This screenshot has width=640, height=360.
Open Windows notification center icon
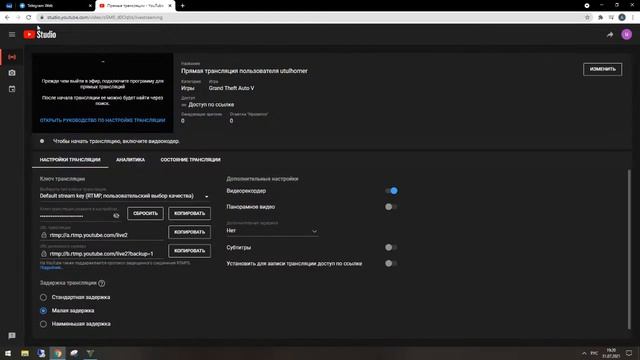pyautogui.click(x=629, y=353)
